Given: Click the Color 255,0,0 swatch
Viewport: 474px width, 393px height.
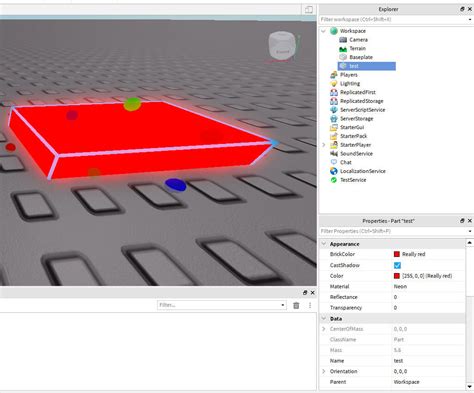Looking at the screenshot, I should pyautogui.click(x=397, y=276).
